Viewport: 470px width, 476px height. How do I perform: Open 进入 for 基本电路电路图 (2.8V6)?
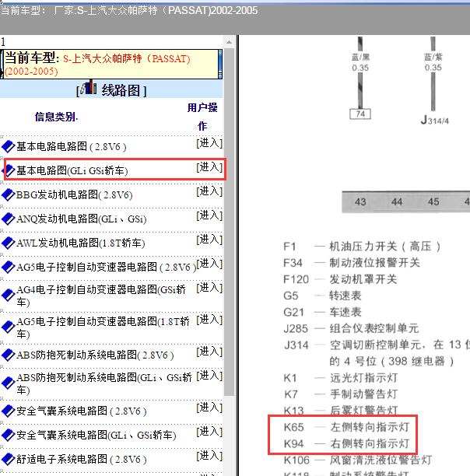209,143
